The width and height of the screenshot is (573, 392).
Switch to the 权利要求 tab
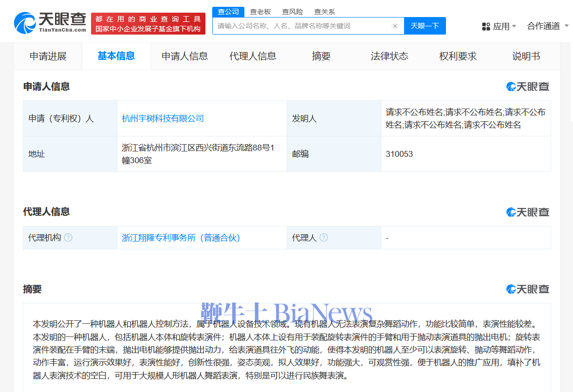coord(458,56)
